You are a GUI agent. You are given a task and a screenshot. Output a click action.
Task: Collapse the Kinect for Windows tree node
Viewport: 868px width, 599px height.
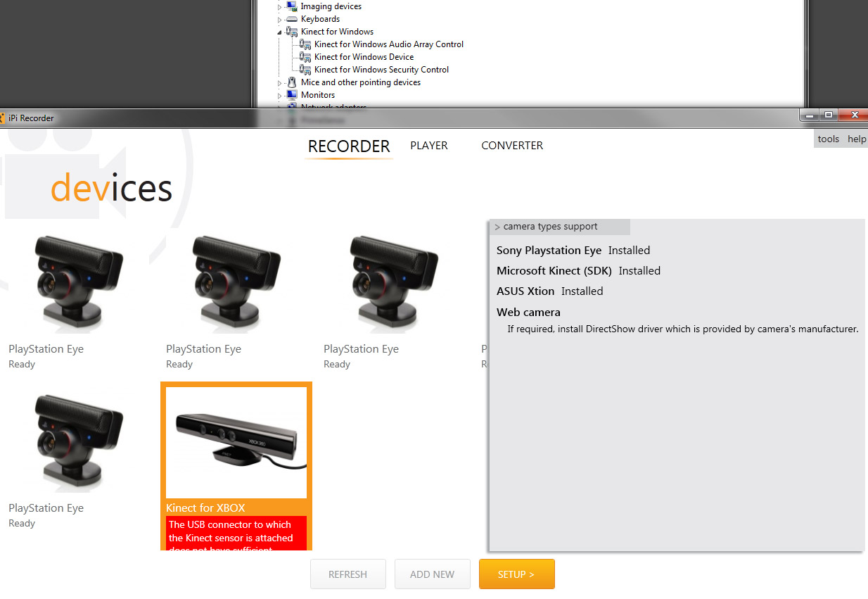[279, 32]
